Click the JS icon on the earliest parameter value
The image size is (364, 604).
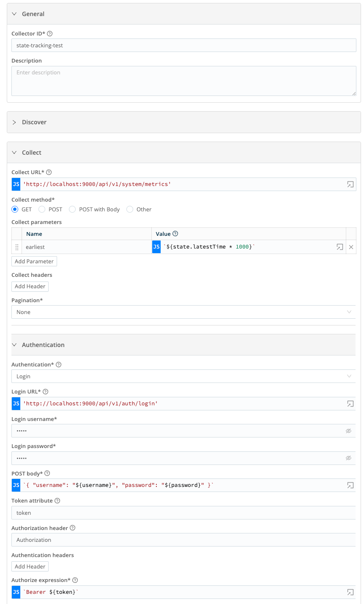[156, 247]
